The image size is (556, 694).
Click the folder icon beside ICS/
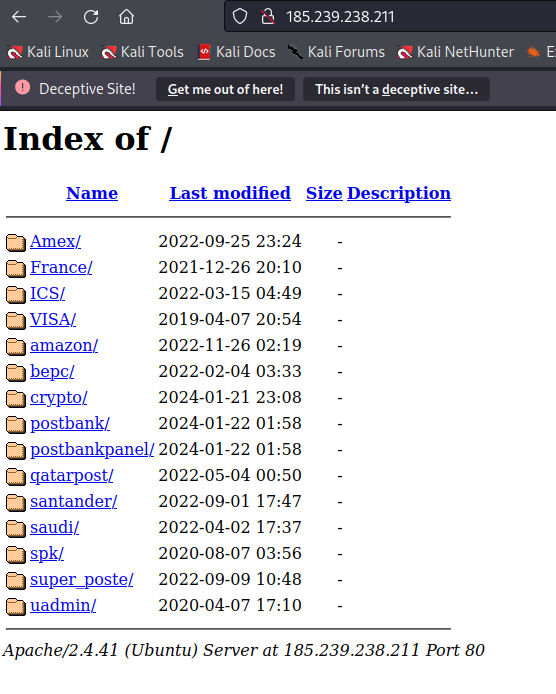(16, 294)
